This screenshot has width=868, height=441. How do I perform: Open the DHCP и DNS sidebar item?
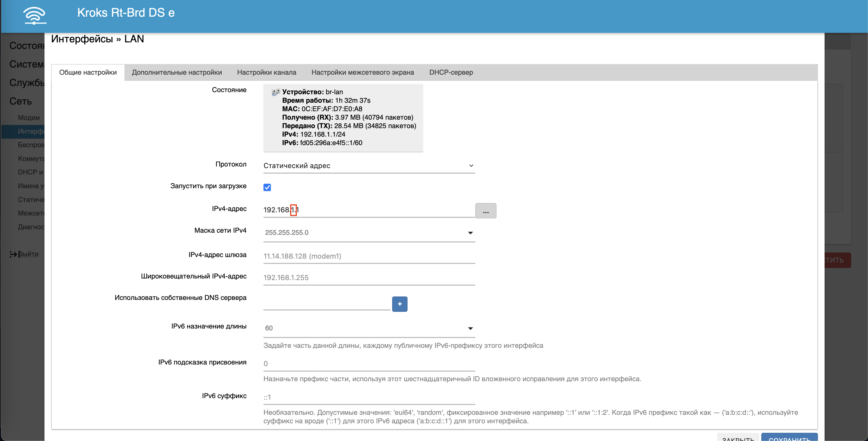click(31, 172)
